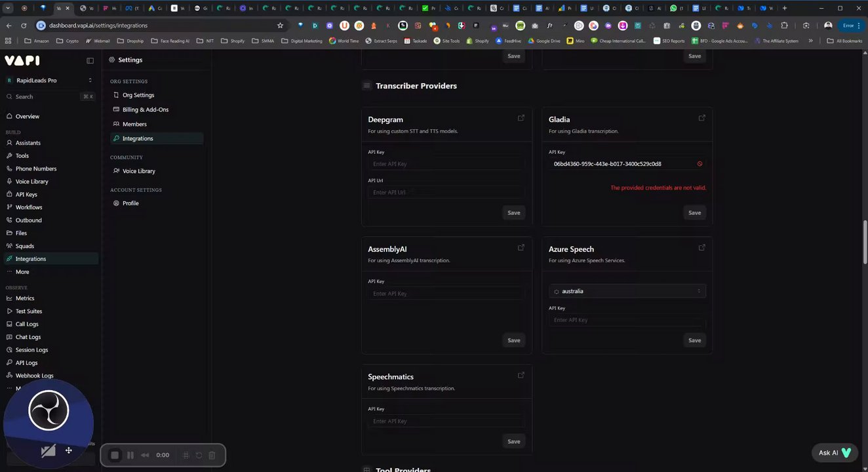This screenshot has width=868, height=472.
Task: Click the stop recording button
Action: point(115,455)
